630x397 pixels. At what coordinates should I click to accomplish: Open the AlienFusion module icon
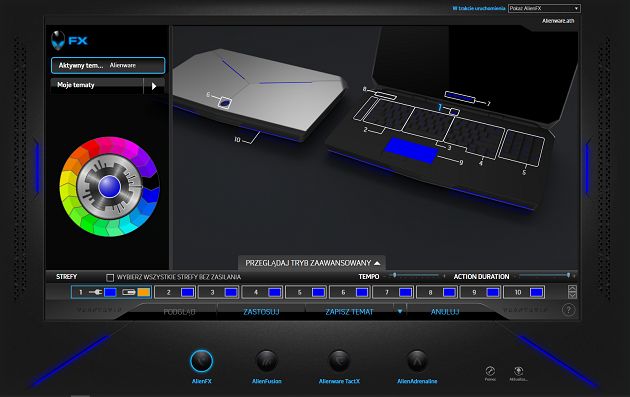267,361
